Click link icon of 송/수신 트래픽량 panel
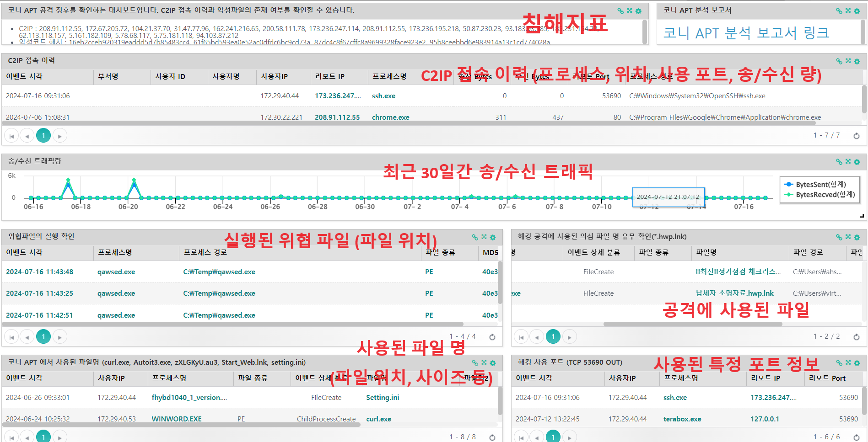Viewport: 868px width, 442px height. (839, 162)
